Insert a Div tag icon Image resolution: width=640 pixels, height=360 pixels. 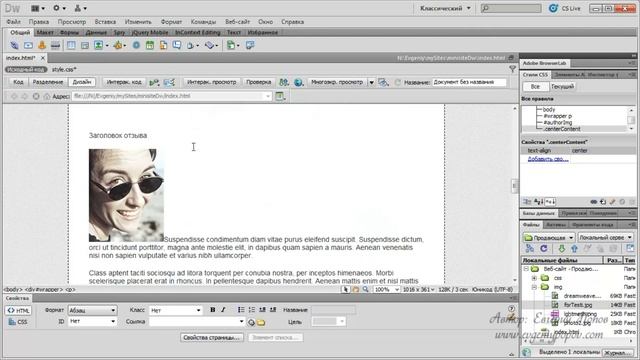[84, 45]
